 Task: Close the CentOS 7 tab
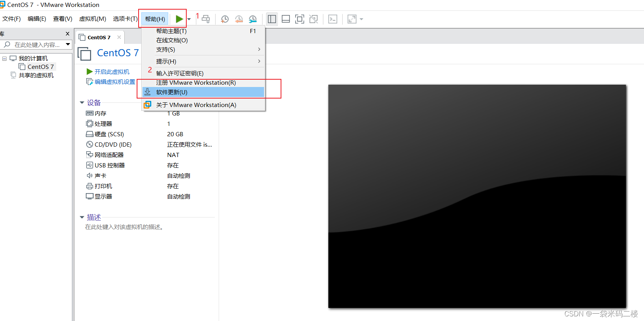pyautogui.click(x=119, y=37)
